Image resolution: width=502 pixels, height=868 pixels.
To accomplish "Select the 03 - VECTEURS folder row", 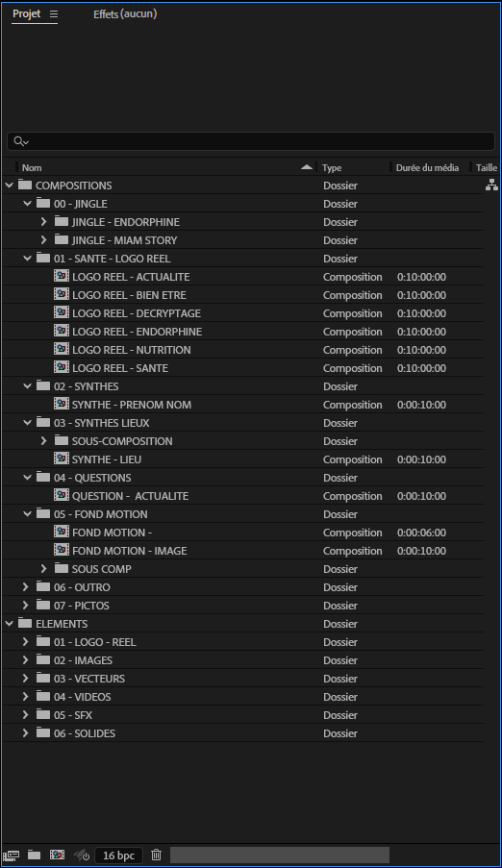I will click(x=242, y=678).
